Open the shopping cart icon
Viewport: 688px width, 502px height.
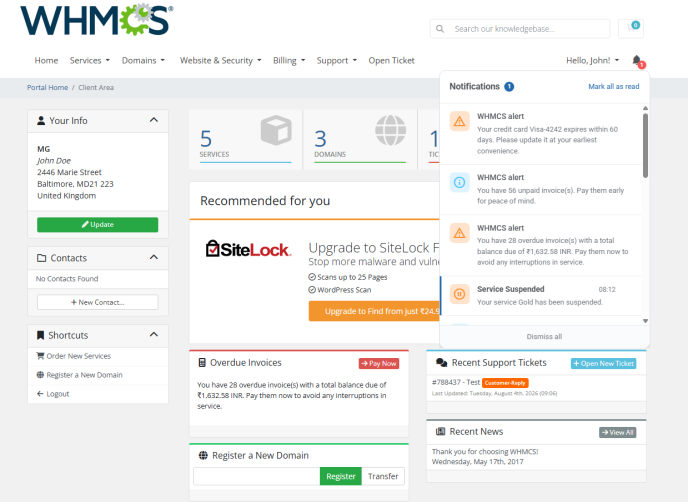point(631,29)
